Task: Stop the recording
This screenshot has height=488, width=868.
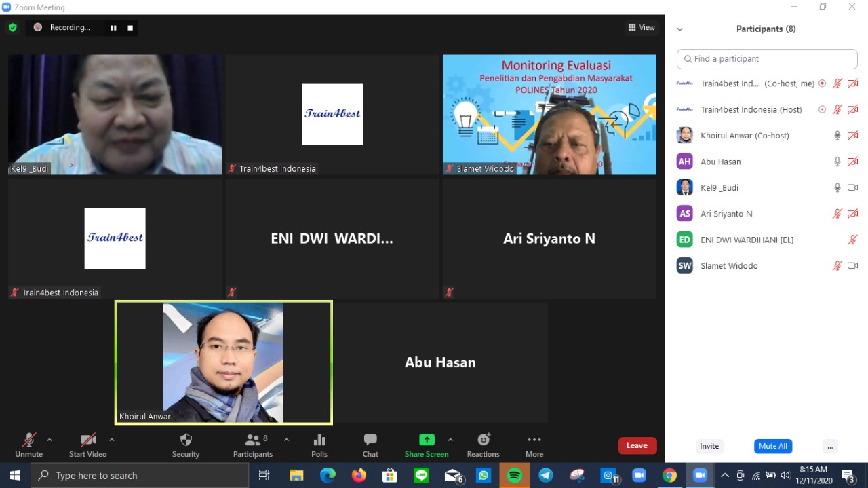Action: [130, 28]
